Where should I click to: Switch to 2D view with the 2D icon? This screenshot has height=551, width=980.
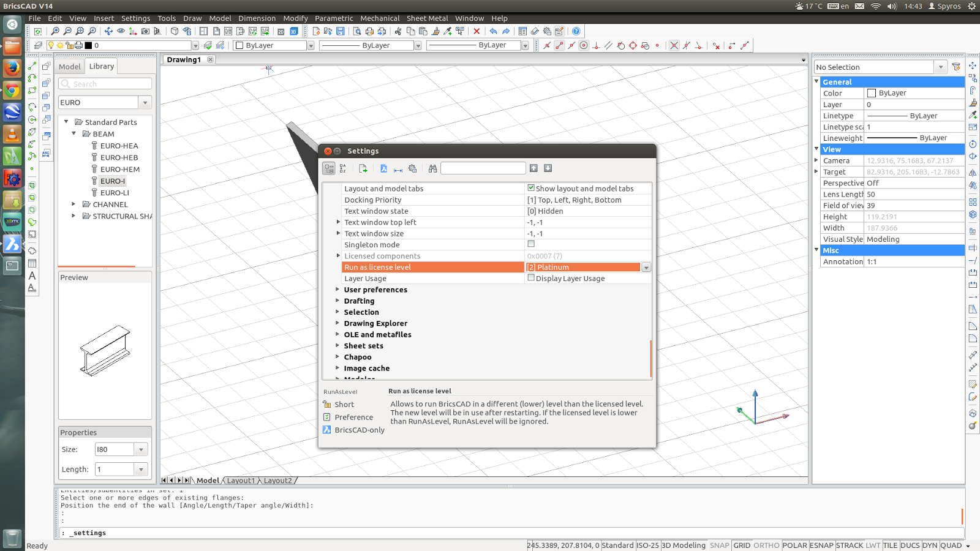click(x=281, y=31)
